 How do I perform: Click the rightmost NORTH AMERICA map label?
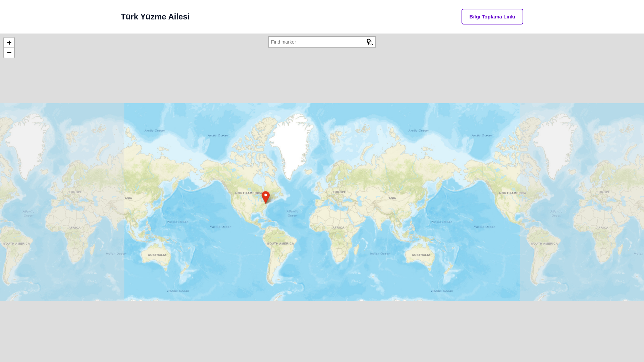pyautogui.click(x=512, y=193)
